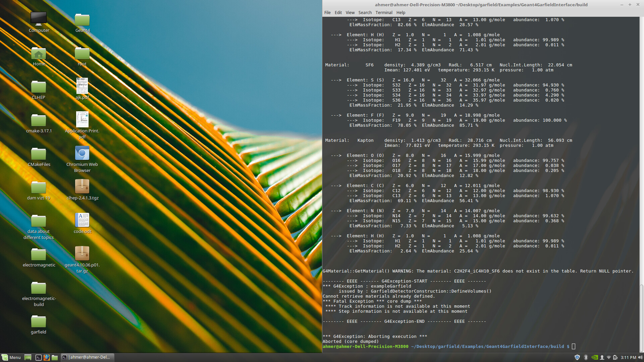This screenshot has width=644, height=362.
Task: Open Application Print.pdf icon
Action: coord(82,125)
